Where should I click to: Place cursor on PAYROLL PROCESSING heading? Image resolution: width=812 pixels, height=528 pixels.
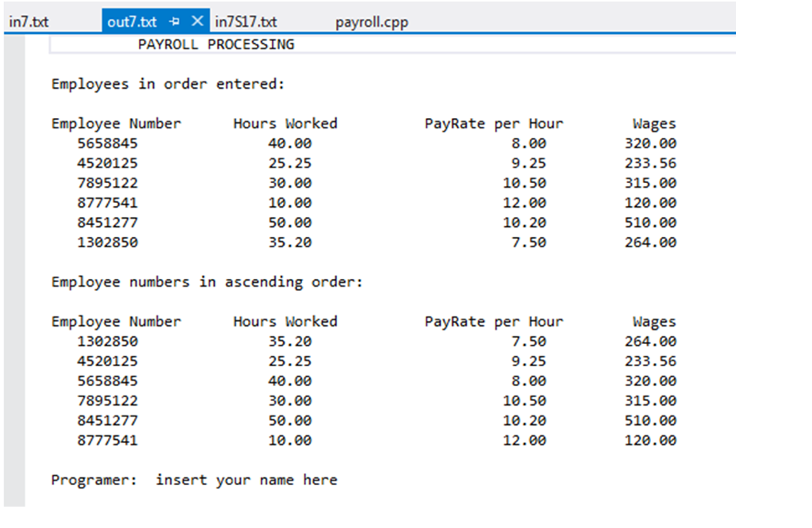[215, 44]
